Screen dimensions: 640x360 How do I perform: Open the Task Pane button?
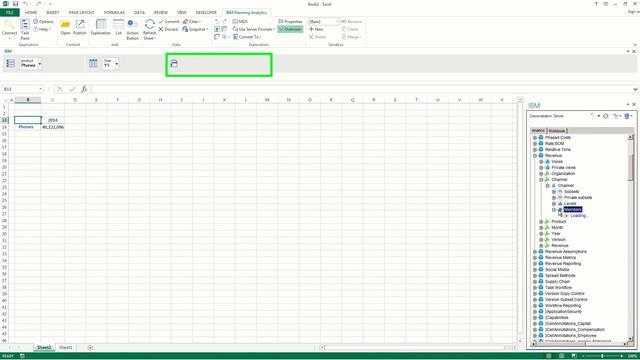25,29
